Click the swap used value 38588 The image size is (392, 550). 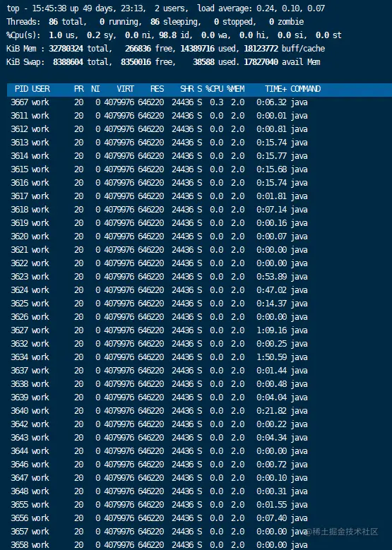(x=203, y=62)
